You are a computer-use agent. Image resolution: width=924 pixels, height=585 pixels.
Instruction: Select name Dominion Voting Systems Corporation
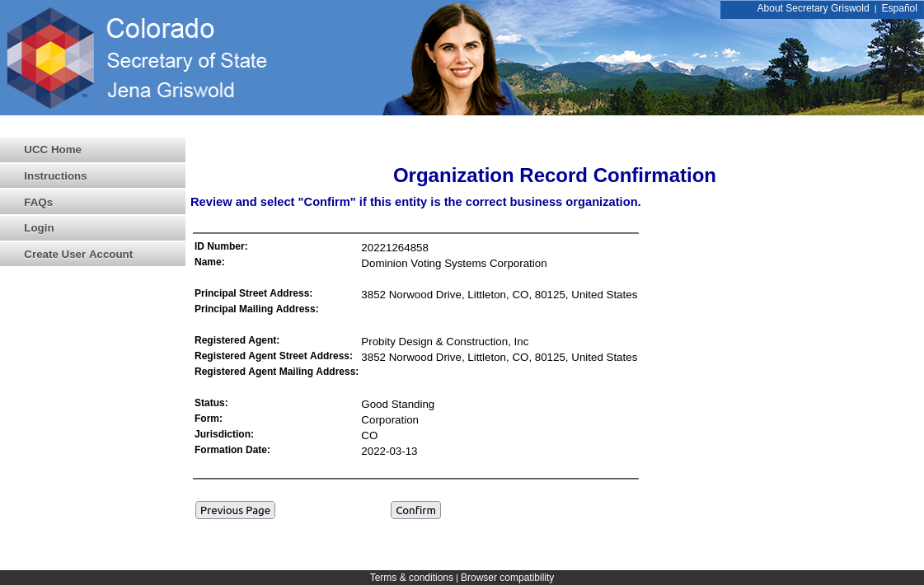click(453, 264)
